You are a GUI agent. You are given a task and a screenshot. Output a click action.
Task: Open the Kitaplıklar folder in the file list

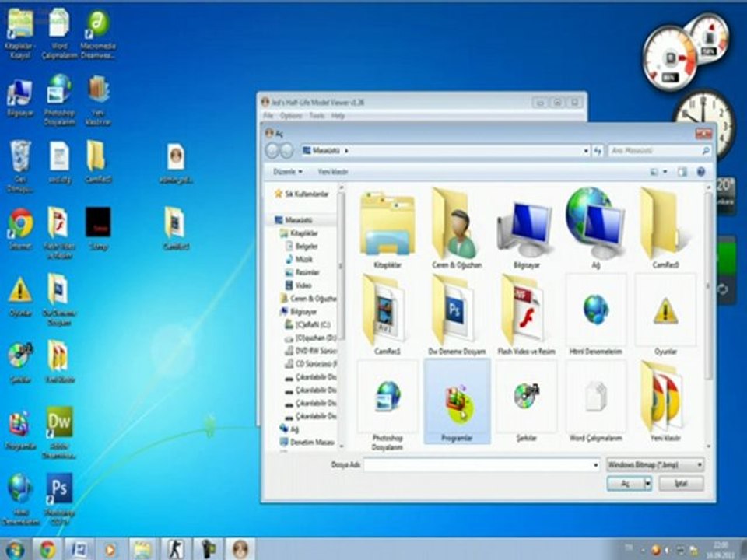pos(388,229)
